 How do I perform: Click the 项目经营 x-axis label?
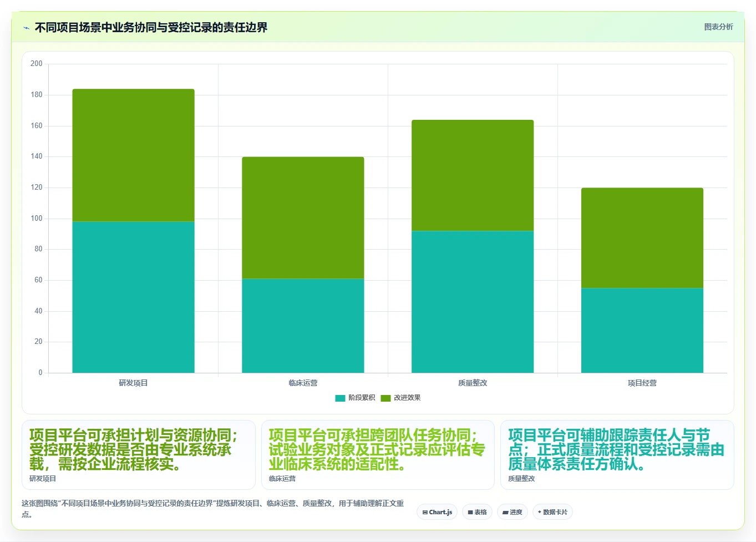click(x=642, y=383)
